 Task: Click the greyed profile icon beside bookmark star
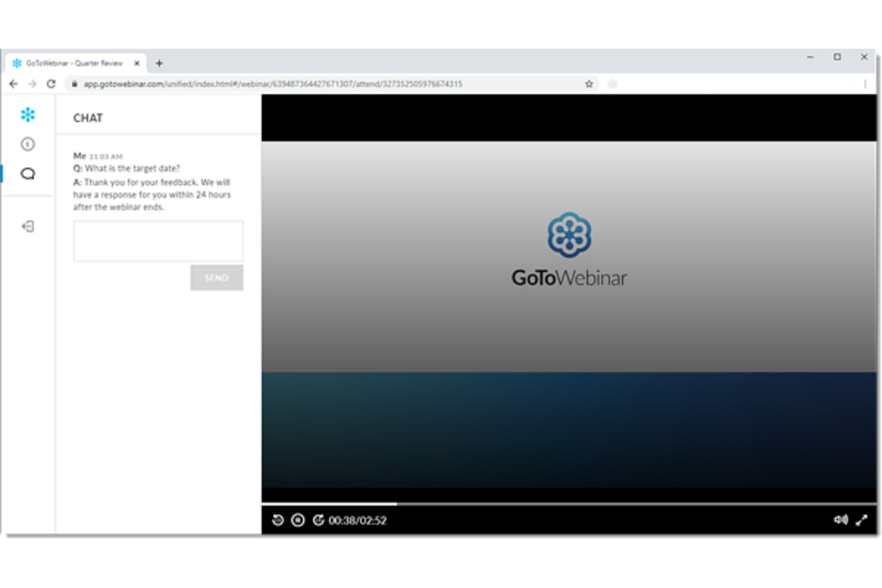click(612, 84)
